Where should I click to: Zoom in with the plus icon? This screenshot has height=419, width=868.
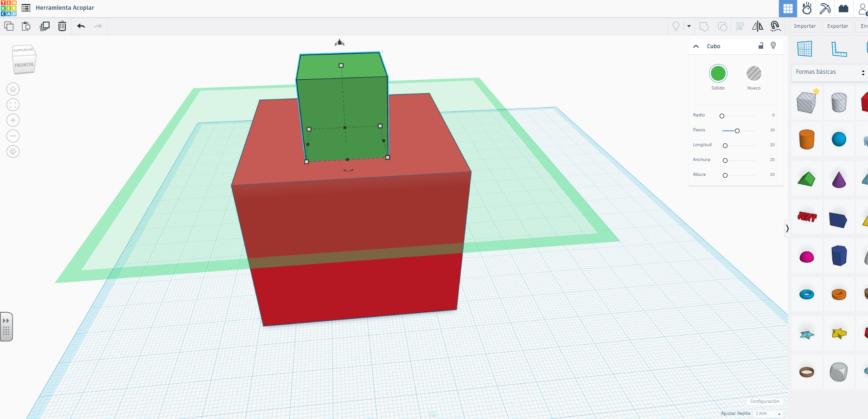point(13,121)
